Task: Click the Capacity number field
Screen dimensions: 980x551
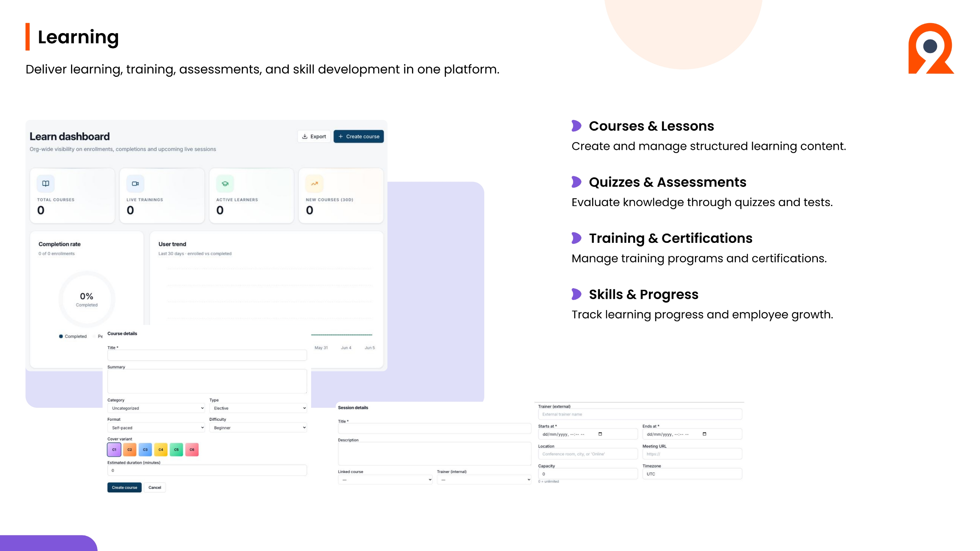Action: click(x=588, y=474)
